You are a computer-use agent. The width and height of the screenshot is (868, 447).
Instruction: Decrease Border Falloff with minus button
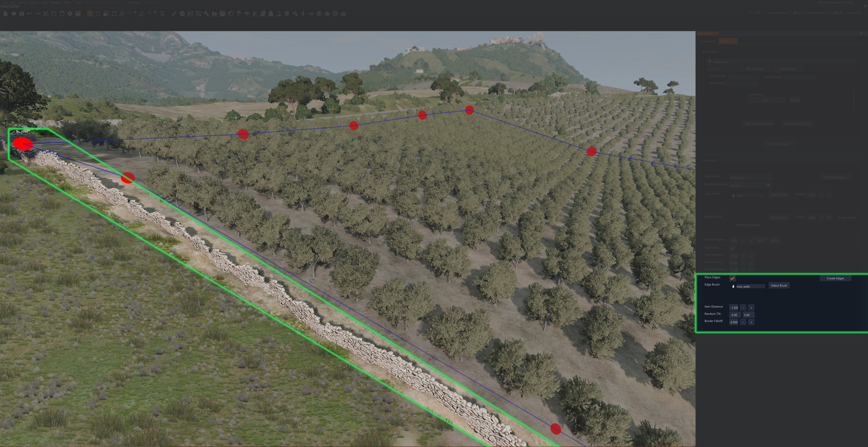pos(743,322)
